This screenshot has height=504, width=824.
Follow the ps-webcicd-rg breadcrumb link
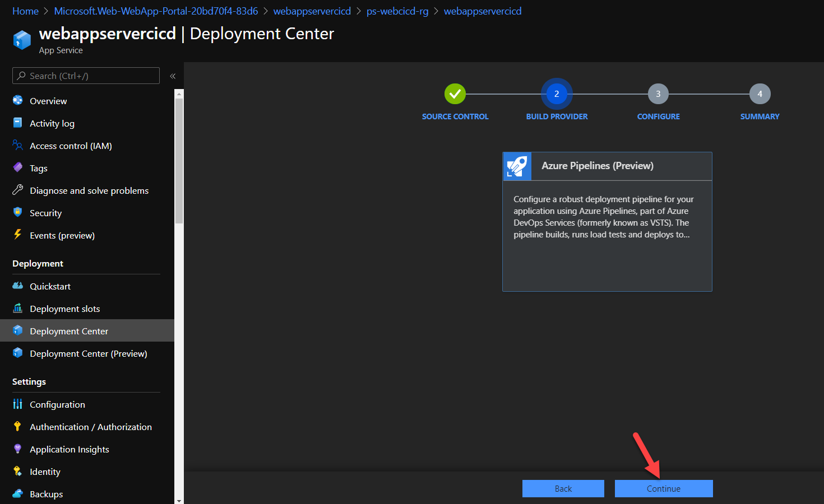click(397, 11)
